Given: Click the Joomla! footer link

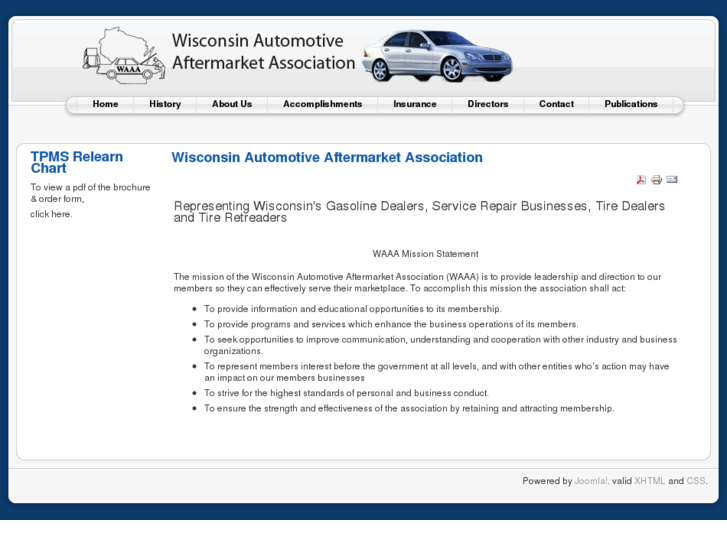Looking at the screenshot, I should 591,481.
